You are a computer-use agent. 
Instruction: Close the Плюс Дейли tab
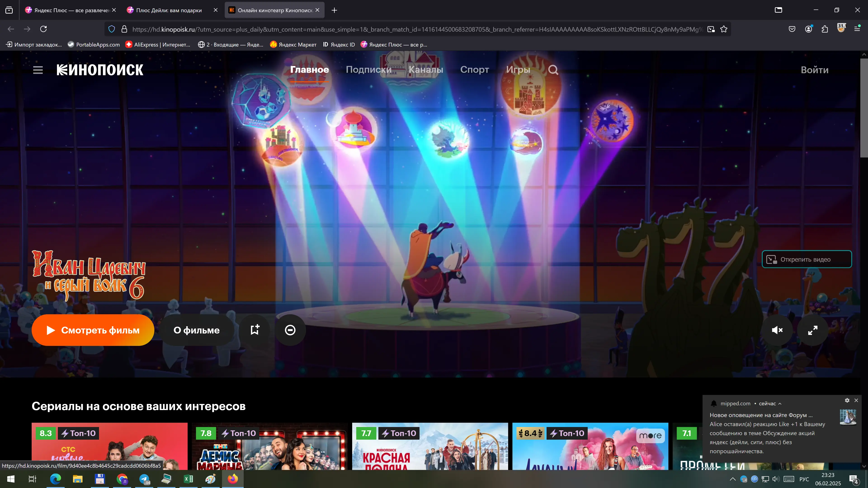[x=216, y=10]
